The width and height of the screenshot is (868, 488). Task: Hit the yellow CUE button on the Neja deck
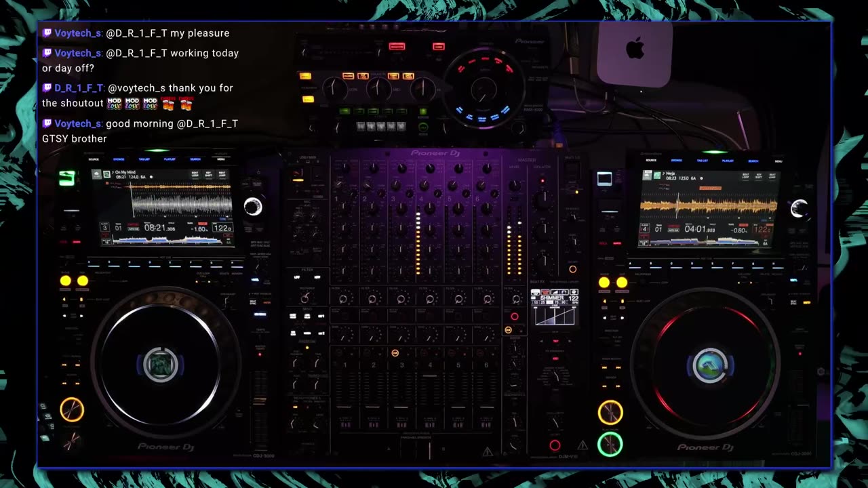click(x=610, y=412)
